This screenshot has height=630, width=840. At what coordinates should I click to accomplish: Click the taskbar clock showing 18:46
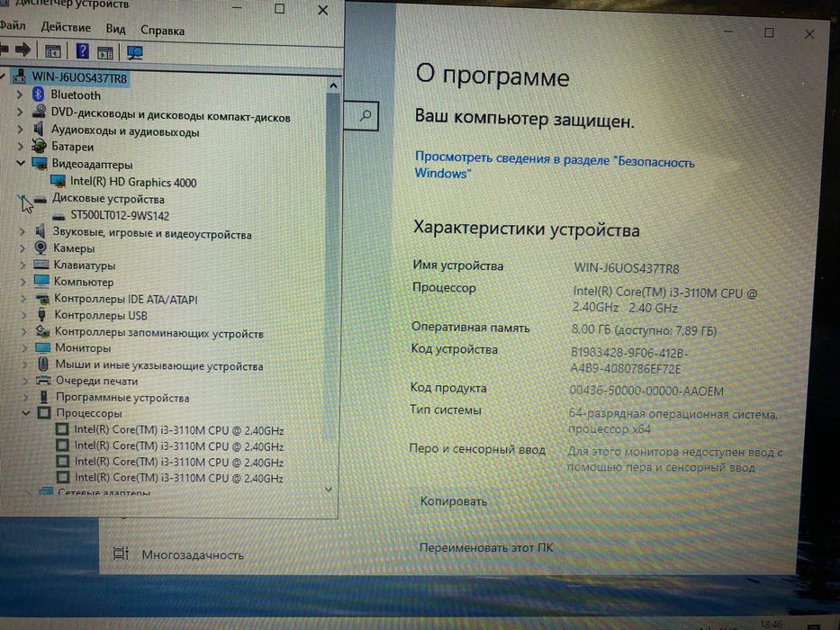point(771,625)
